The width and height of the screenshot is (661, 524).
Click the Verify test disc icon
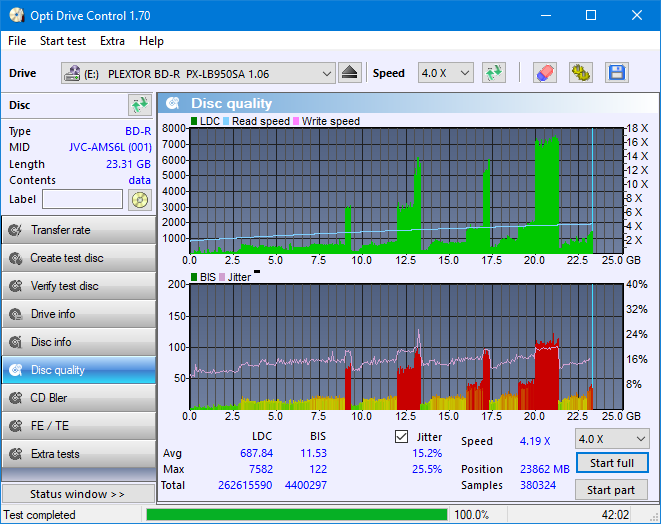tap(16, 286)
